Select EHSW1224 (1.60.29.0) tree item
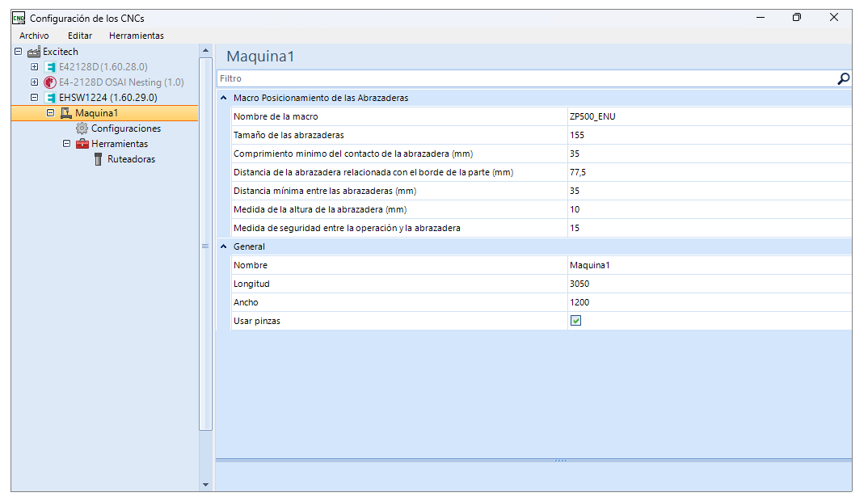868x501 pixels. click(108, 98)
